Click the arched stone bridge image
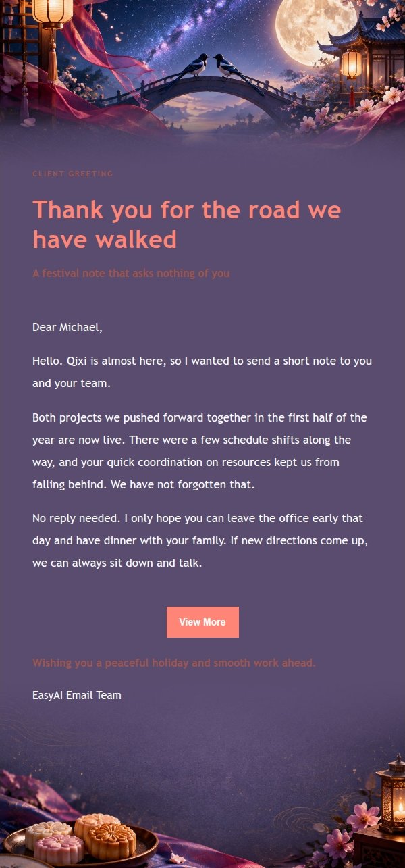The width and height of the screenshot is (405, 868). 209,98
